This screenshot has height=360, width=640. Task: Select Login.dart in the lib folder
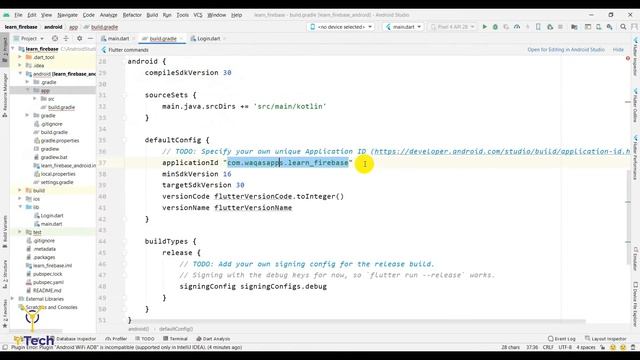pyautogui.click(x=52, y=216)
